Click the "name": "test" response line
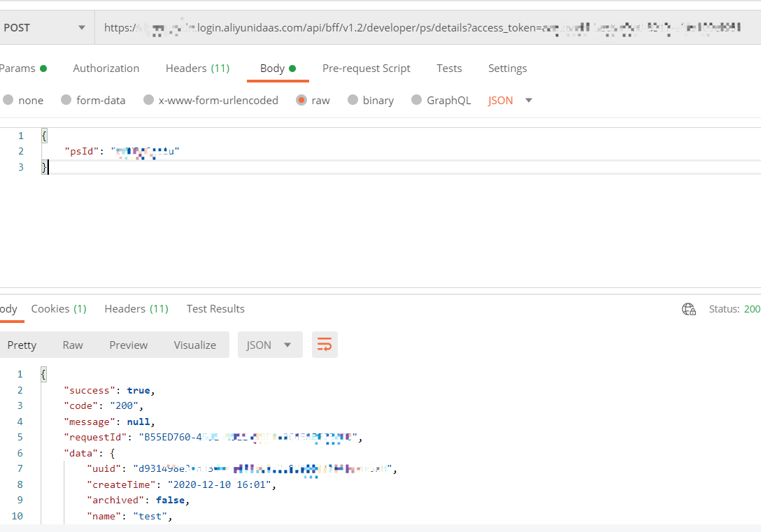Viewport: 761px width, 532px height. 129,516
